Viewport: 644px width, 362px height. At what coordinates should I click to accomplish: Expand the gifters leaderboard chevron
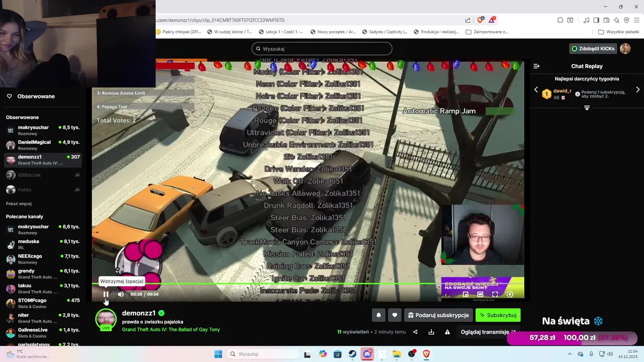(x=587, y=108)
